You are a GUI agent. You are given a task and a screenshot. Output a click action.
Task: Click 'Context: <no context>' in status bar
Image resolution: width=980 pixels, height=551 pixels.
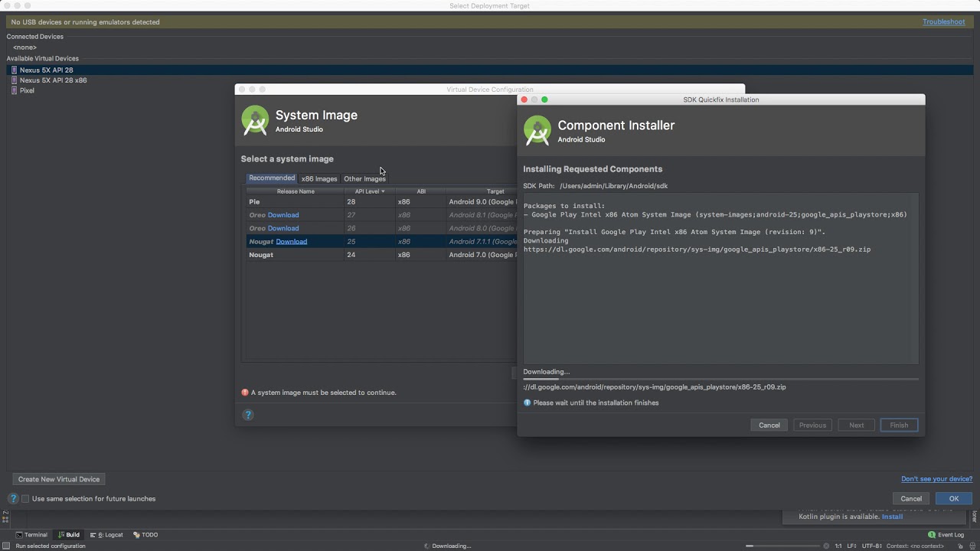click(915, 546)
